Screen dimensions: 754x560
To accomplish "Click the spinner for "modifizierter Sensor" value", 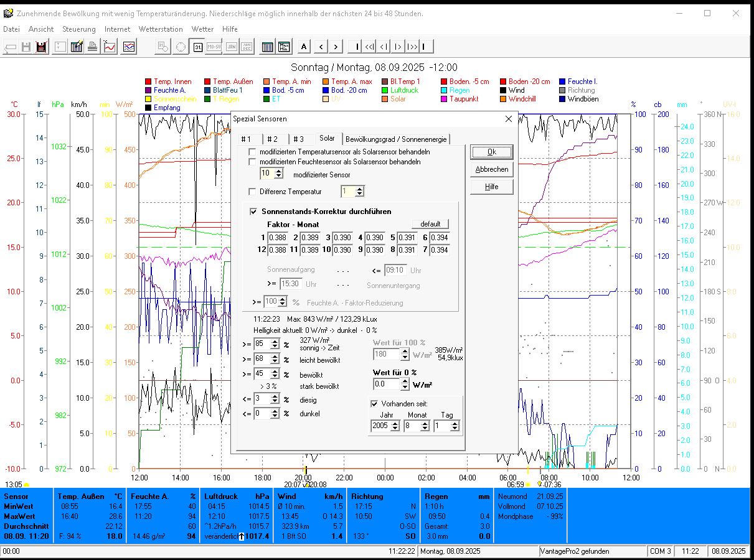I will point(278,174).
